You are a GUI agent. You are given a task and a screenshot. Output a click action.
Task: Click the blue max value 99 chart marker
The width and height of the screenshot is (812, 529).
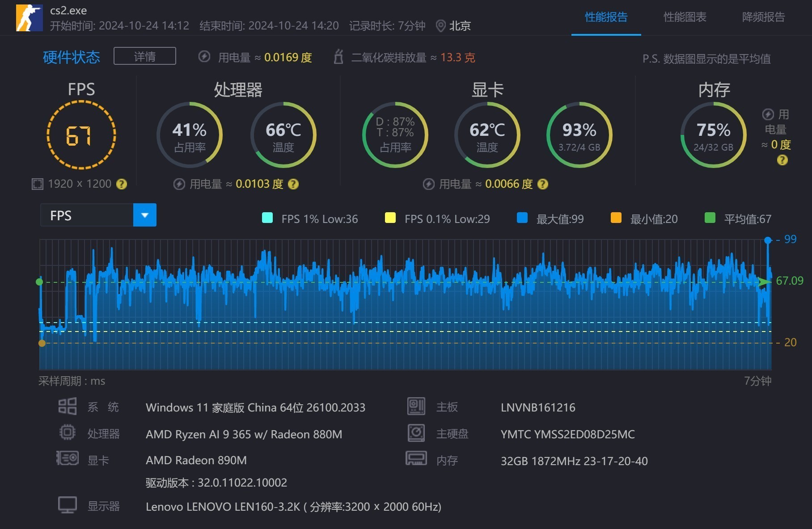[768, 240]
